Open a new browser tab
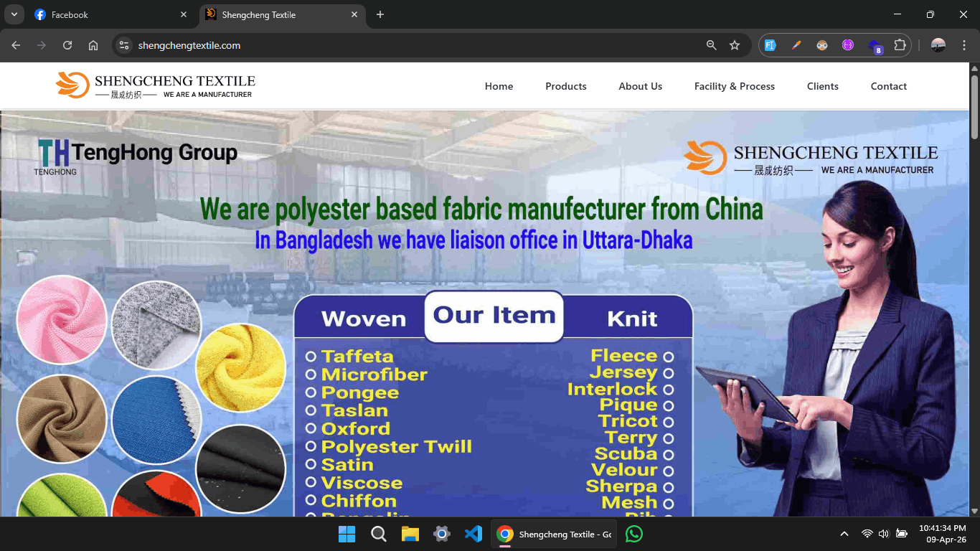Viewport: 980px width, 551px height. click(x=380, y=14)
